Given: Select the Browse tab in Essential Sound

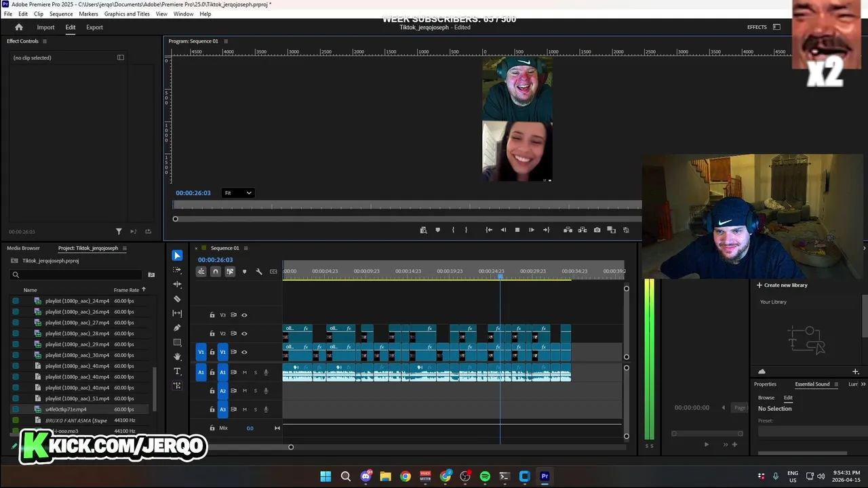Looking at the screenshot, I should (766, 398).
